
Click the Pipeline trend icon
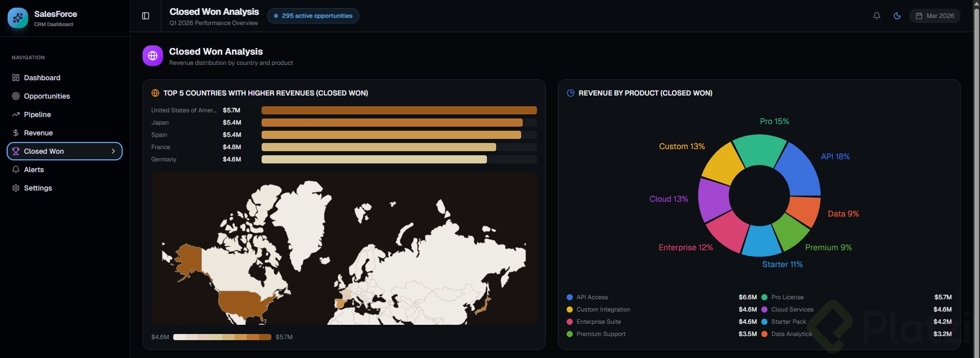point(16,114)
